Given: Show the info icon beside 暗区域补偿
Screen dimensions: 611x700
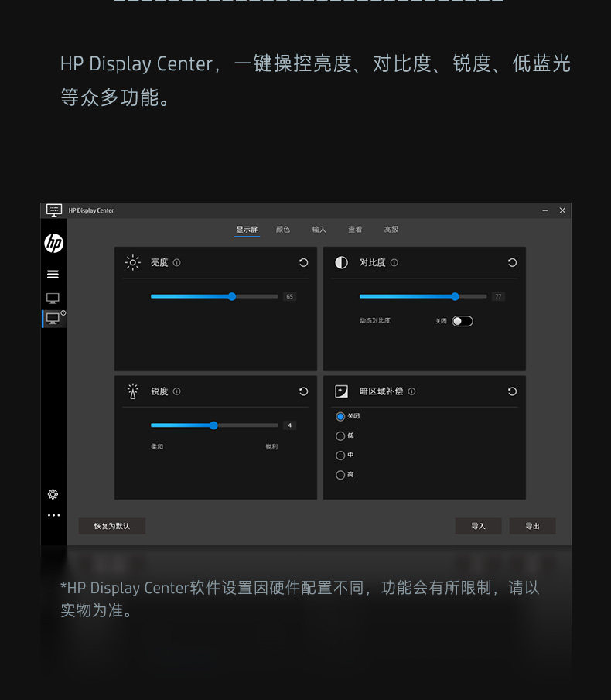Looking at the screenshot, I should (411, 391).
